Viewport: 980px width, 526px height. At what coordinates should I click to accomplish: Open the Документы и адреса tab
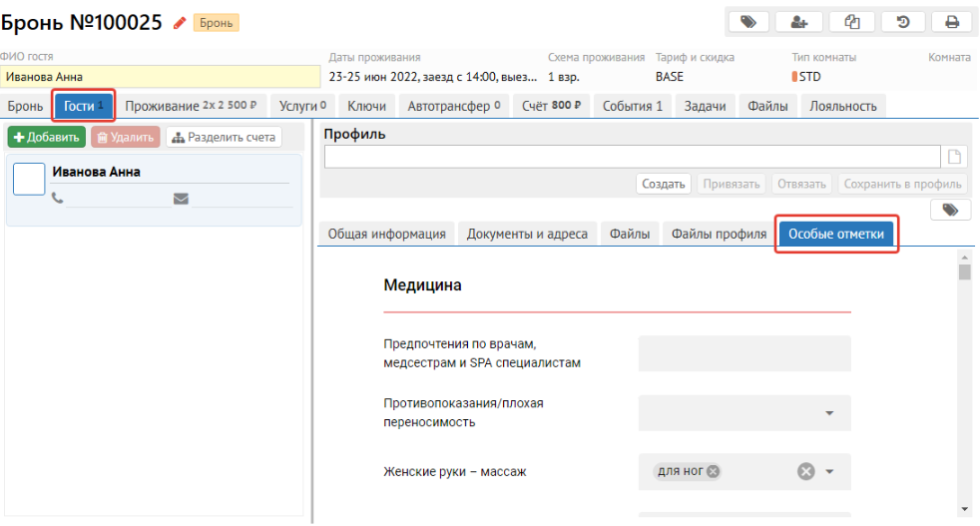point(527,235)
